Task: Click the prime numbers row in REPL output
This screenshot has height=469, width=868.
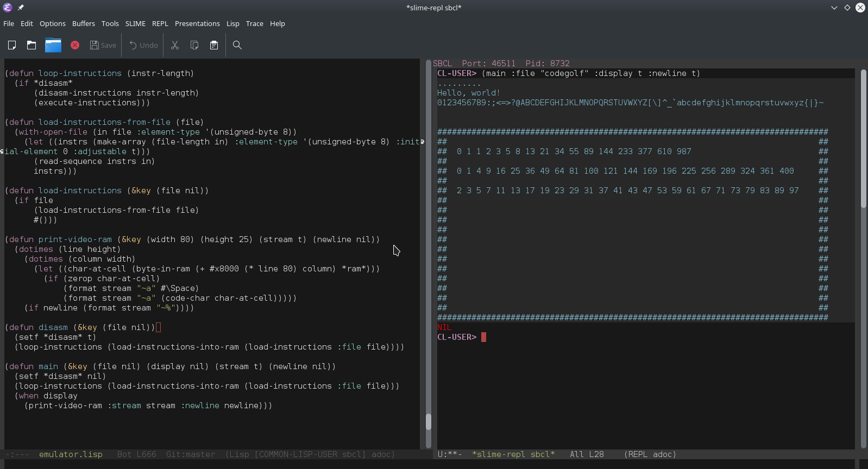Action: click(x=628, y=191)
